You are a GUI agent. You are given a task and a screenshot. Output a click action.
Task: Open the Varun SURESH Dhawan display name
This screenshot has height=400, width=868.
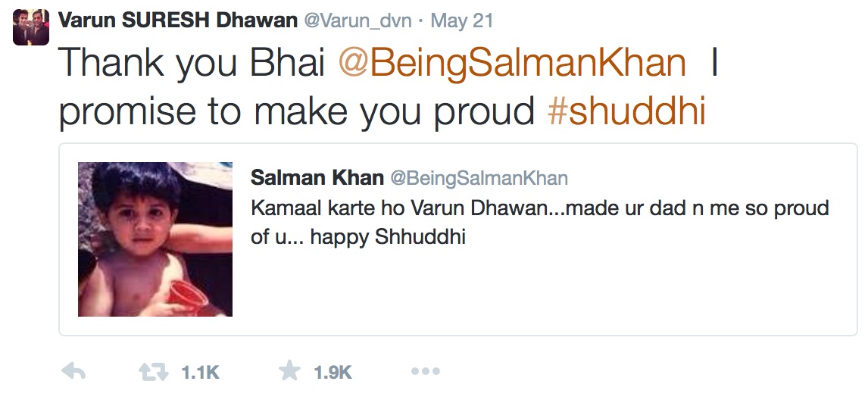[x=178, y=20]
